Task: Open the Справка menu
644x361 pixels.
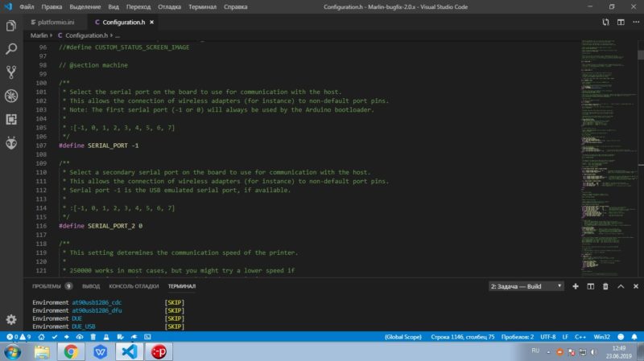Action: pos(235,7)
